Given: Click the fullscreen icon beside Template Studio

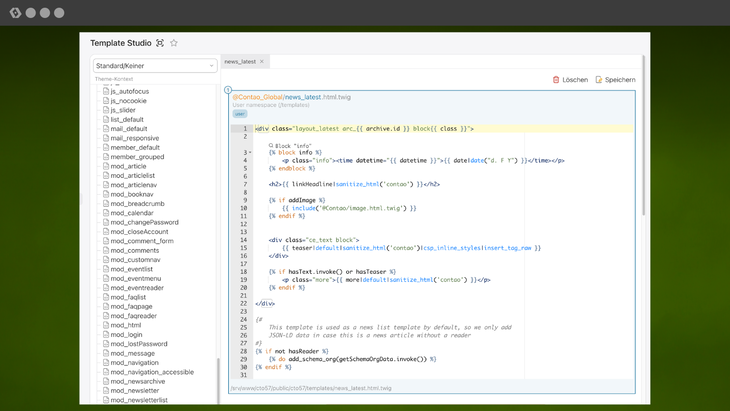Looking at the screenshot, I should coord(160,44).
